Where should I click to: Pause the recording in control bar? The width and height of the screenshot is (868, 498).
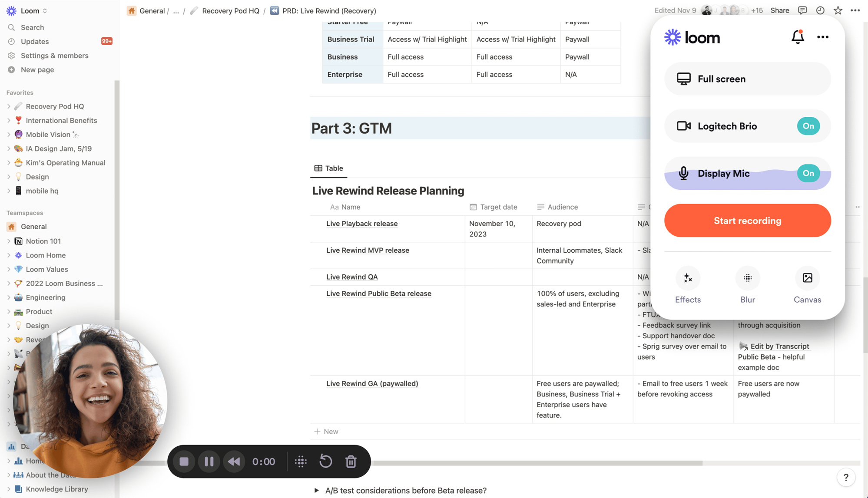pos(209,462)
